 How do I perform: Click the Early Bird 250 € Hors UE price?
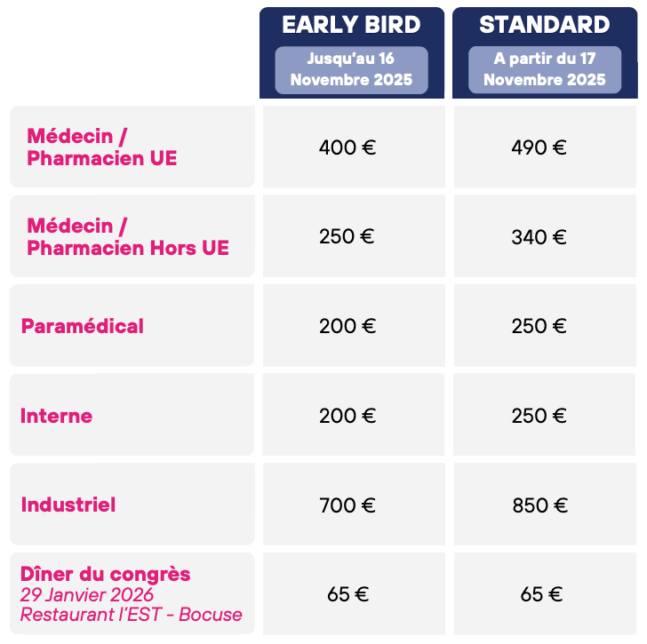click(347, 237)
